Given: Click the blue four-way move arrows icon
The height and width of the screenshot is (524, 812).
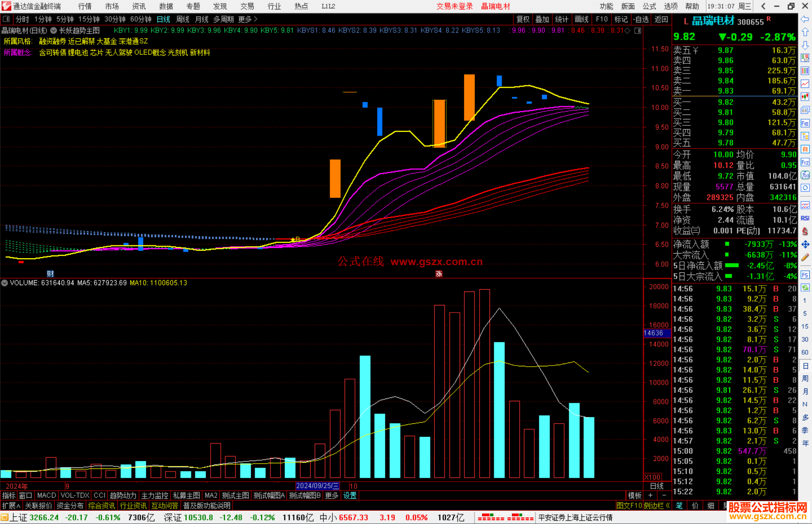Looking at the screenshot, I should pos(805,245).
